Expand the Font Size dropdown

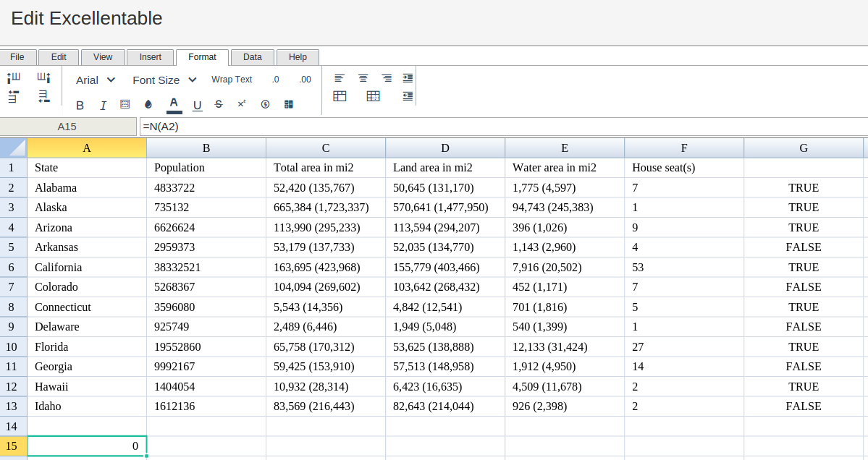[164, 80]
